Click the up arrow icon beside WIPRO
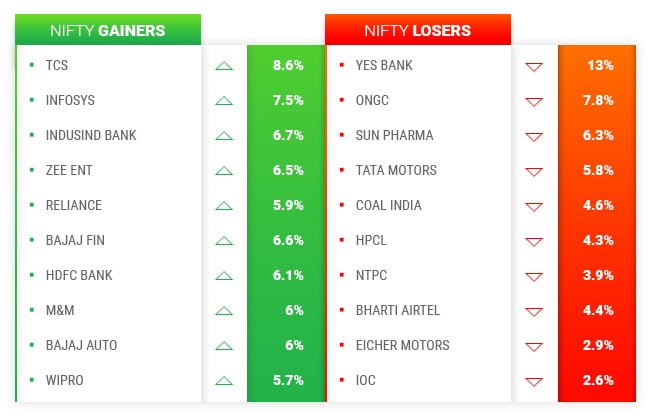Screen dimensions: 650x418 tap(224, 381)
